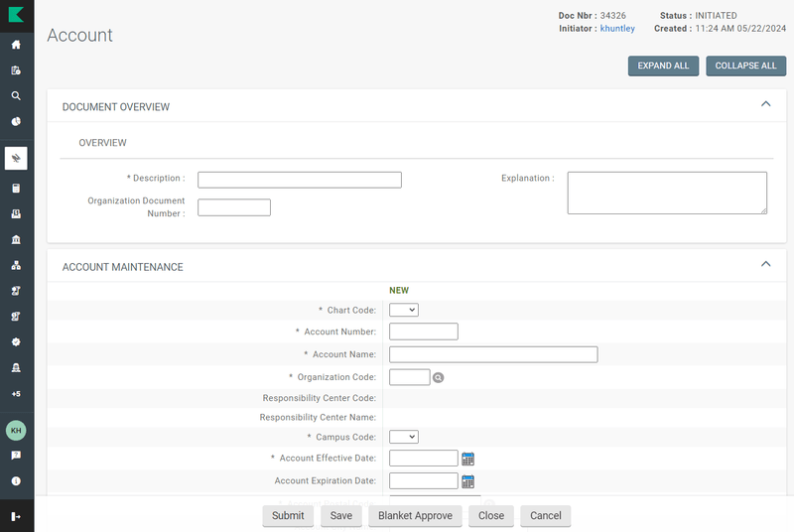Open the calculator sidebar icon
Viewport: 794px width, 532px height.
click(16, 189)
